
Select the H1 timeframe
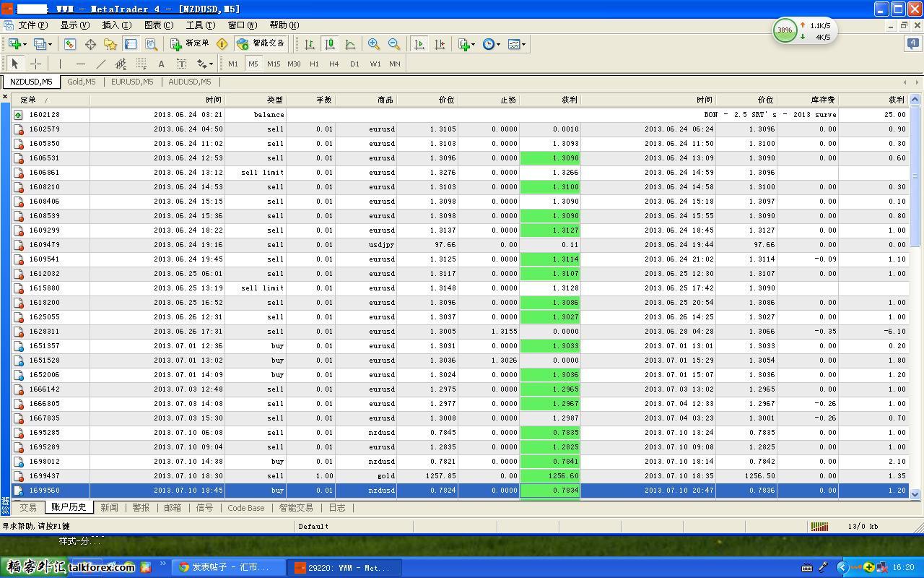(314, 64)
